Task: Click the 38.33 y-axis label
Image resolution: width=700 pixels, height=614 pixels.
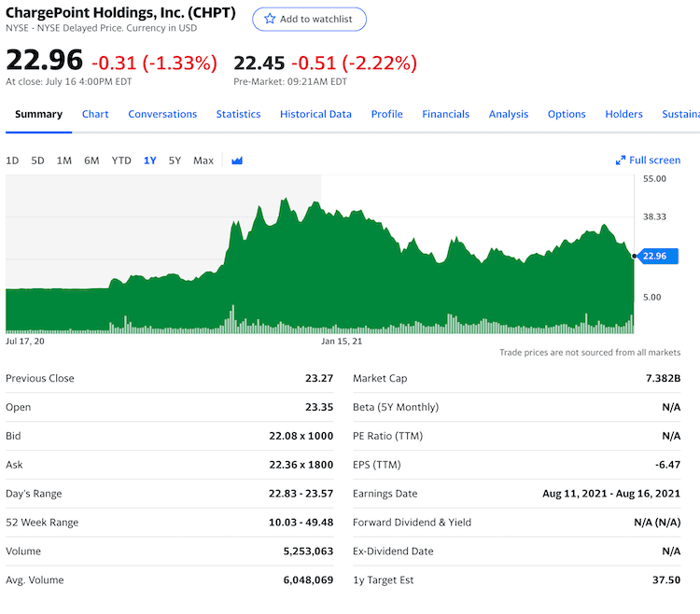Action: tap(654, 216)
